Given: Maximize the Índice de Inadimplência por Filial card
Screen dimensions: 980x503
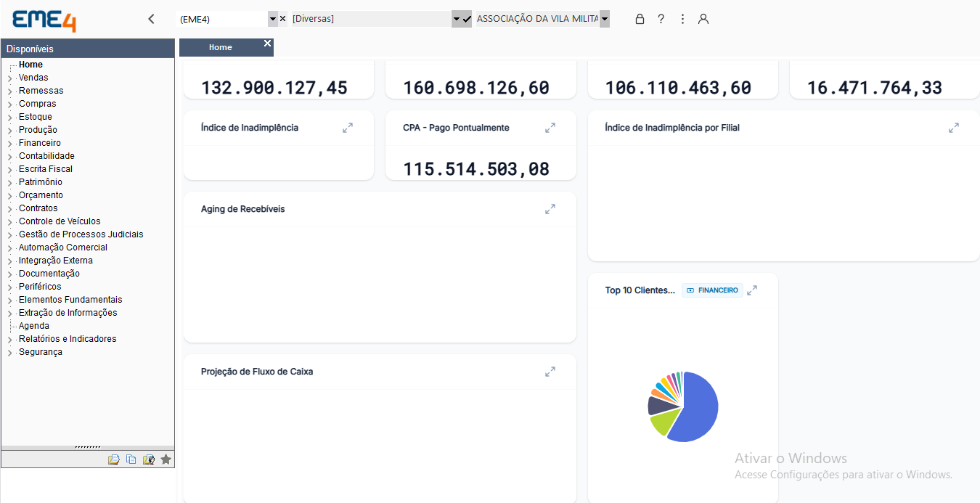Looking at the screenshot, I should (x=954, y=128).
